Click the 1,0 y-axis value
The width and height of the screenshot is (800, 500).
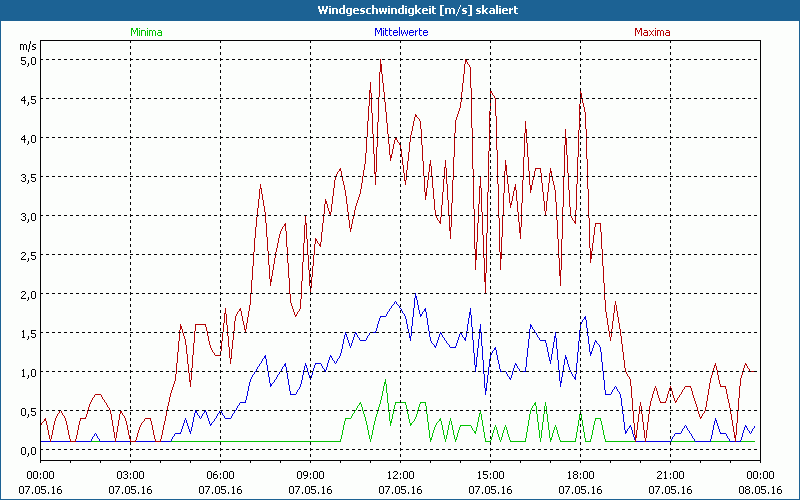coord(29,372)
